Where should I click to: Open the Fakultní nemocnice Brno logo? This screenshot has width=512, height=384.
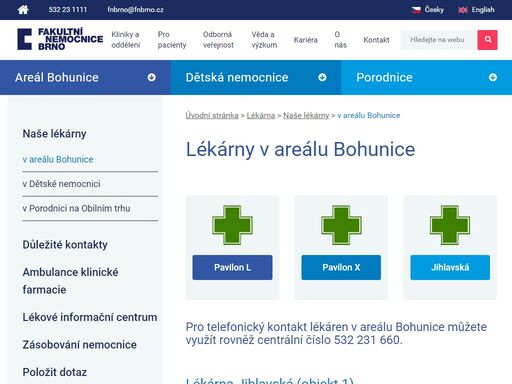(60, 39)
